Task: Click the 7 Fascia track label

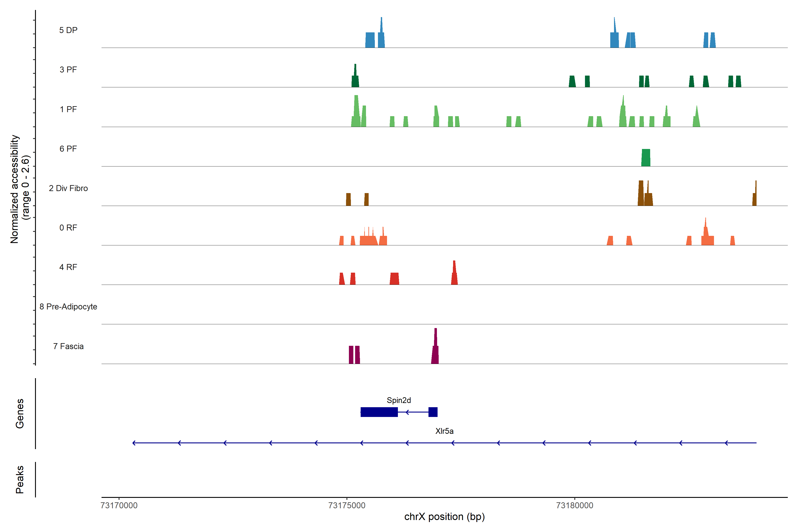Action: (x=68, y=346)
